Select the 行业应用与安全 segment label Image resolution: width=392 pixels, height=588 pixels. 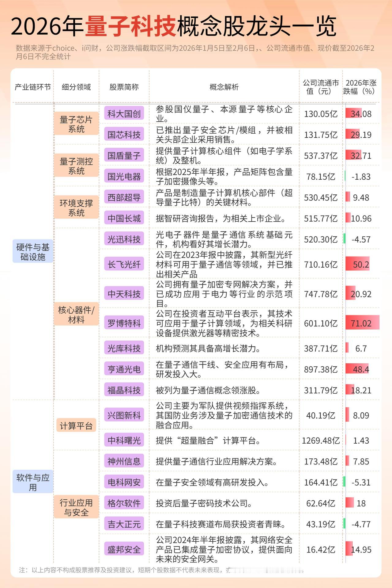76,507
